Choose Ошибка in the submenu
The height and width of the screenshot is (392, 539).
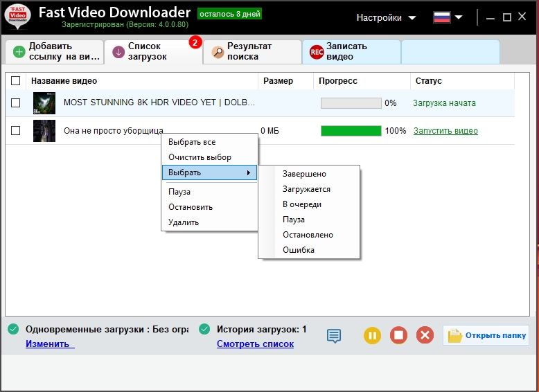click(309, 250)
